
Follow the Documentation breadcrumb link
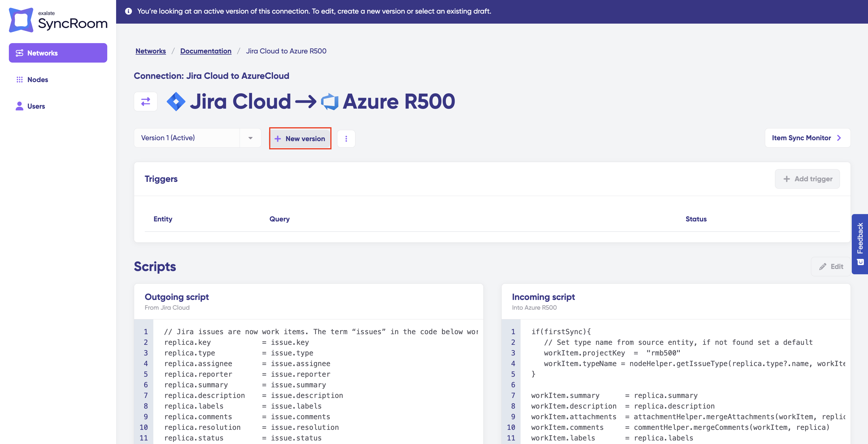coord(206,51)
